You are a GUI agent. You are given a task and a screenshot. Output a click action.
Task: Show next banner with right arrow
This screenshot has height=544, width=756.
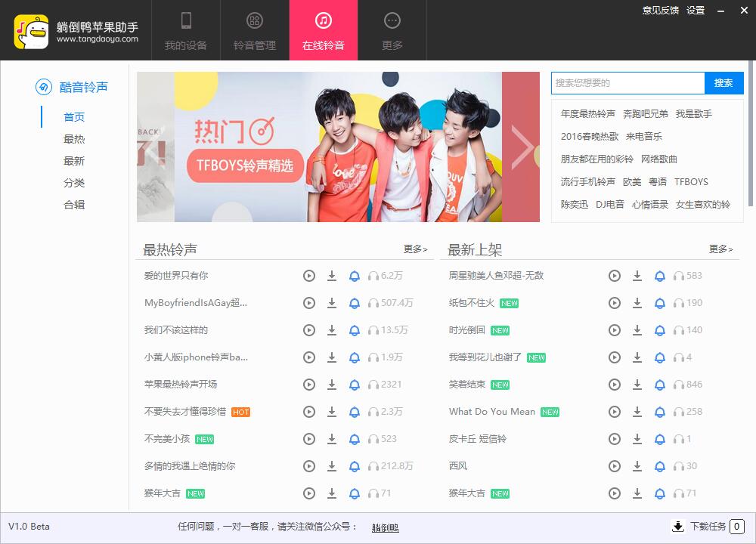click(x=521, y=147)
